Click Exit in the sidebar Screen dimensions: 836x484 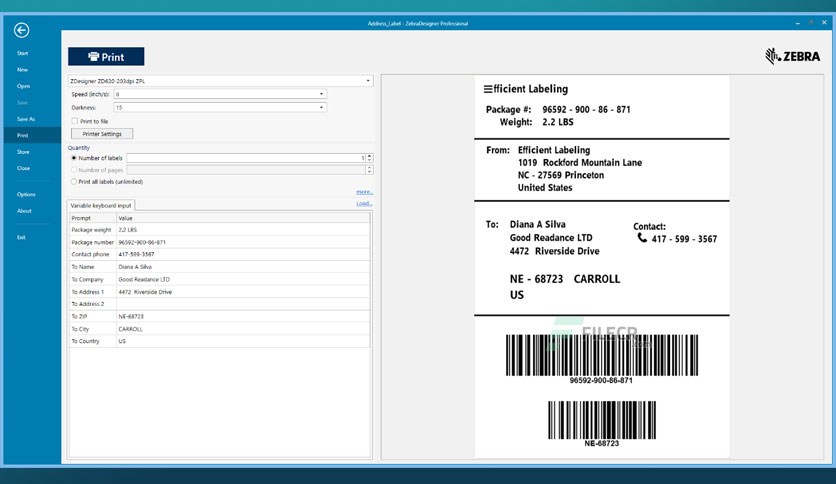[21, 238]
